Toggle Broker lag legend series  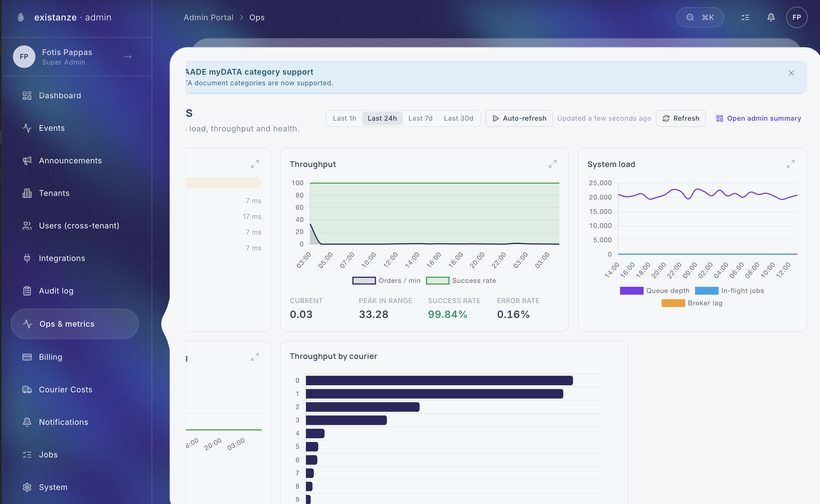tap(692, 303)
